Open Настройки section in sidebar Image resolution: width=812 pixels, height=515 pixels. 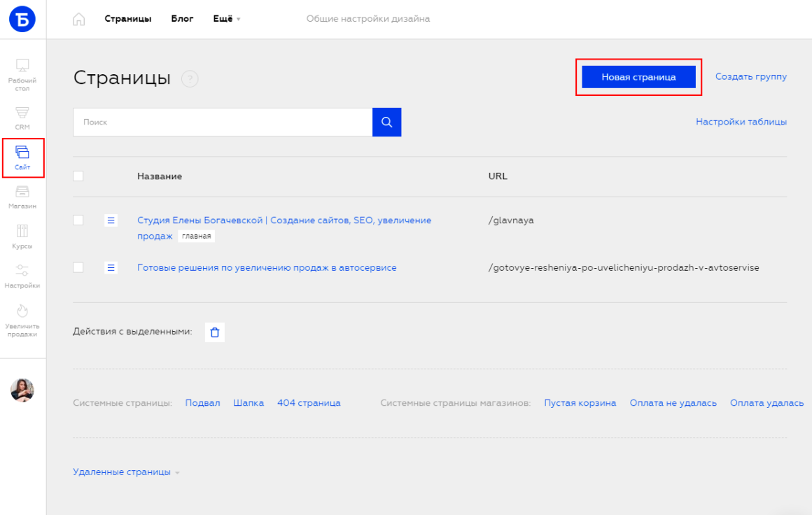(x=22, y=276)
